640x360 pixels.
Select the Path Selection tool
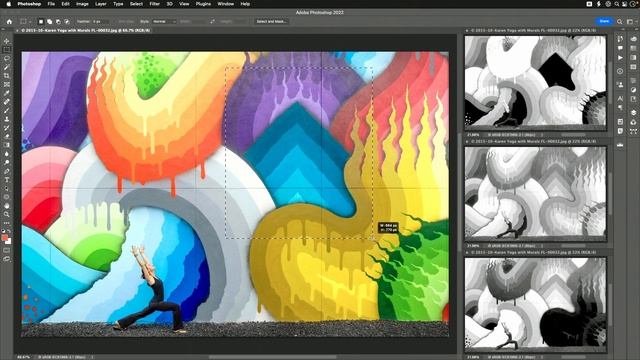(x=7, y=188)
